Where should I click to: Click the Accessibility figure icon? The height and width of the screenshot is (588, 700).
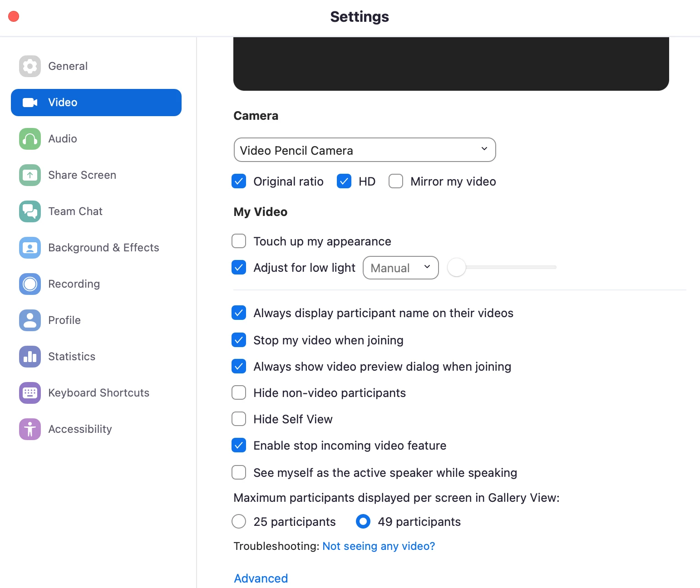30,429
